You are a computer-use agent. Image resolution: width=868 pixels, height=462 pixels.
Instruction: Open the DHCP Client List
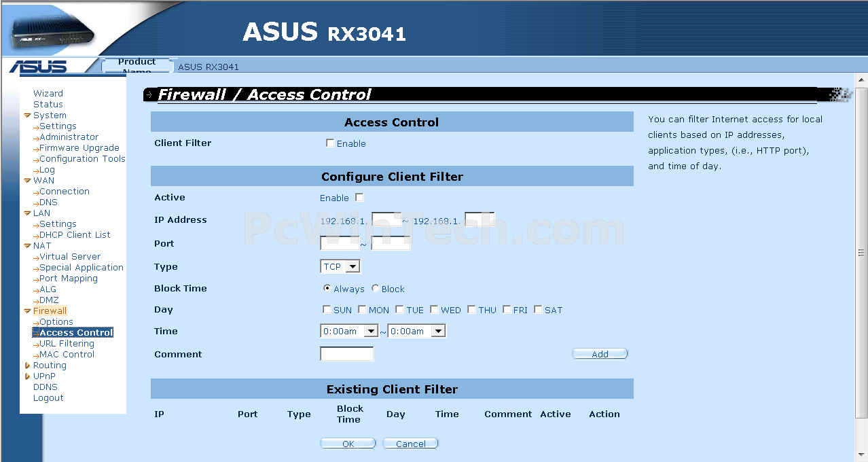click(75, 235)
